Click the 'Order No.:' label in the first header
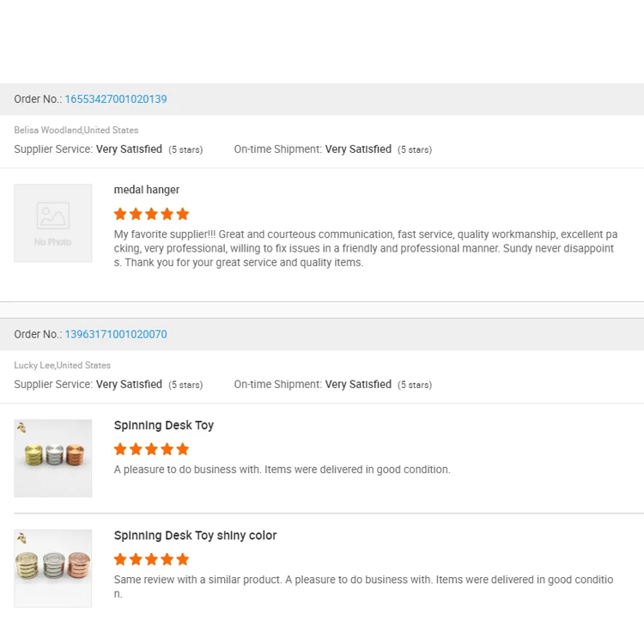Screen dimensions: 644x644 tap(38, 100)
